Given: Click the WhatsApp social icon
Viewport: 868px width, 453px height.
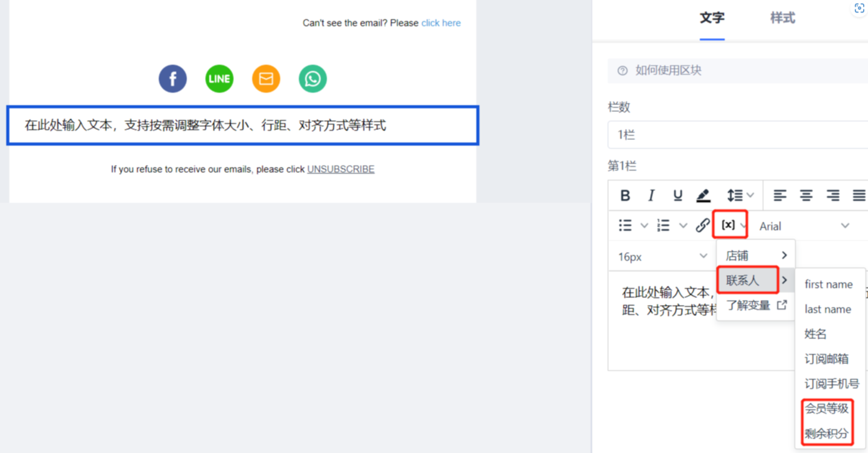Looking at the screenshot, I should (x=313, y=79).
